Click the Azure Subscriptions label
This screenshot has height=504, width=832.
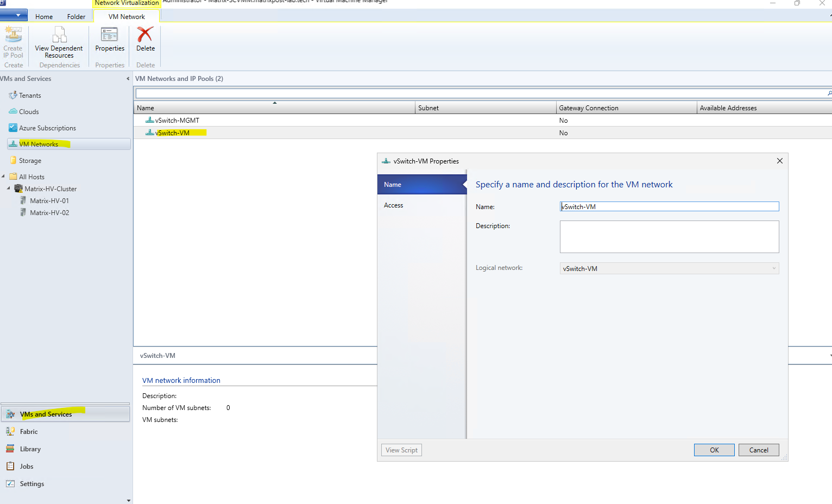pos(47,128)
